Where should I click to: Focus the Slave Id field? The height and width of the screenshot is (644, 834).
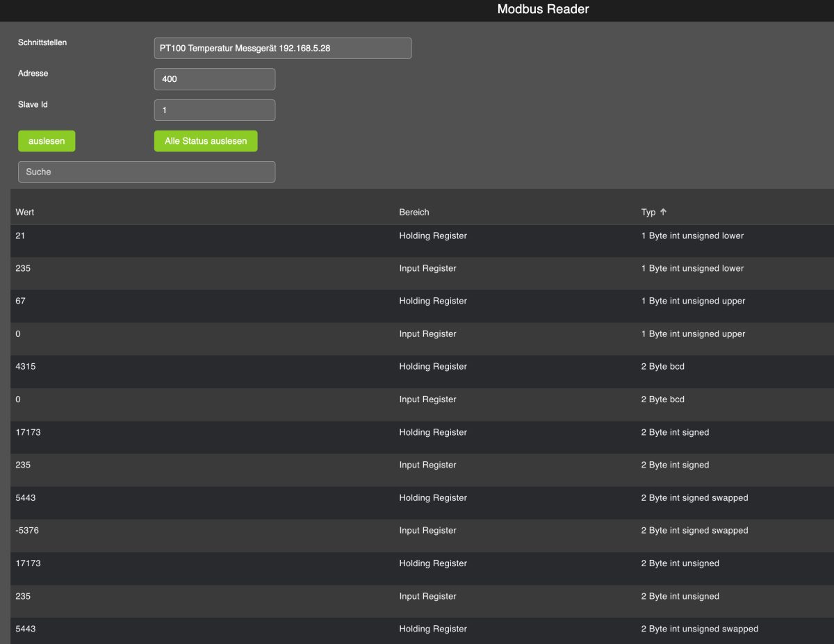click(x=214, y=110)
